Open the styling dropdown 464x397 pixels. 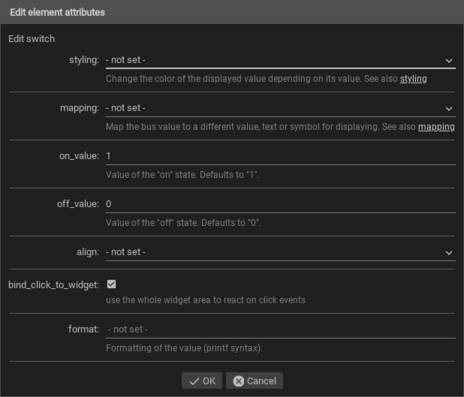pos(280,60)
